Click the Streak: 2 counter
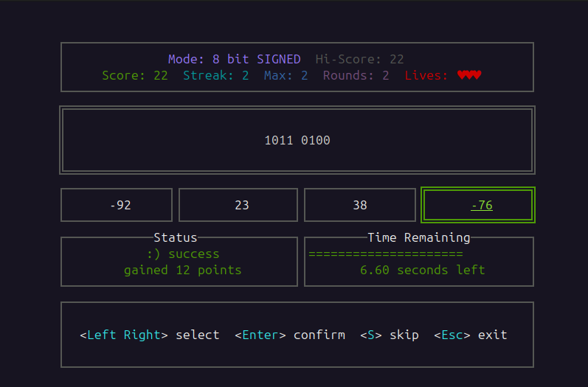Screen dimensions: 588x387 click(x=215, y=75)
